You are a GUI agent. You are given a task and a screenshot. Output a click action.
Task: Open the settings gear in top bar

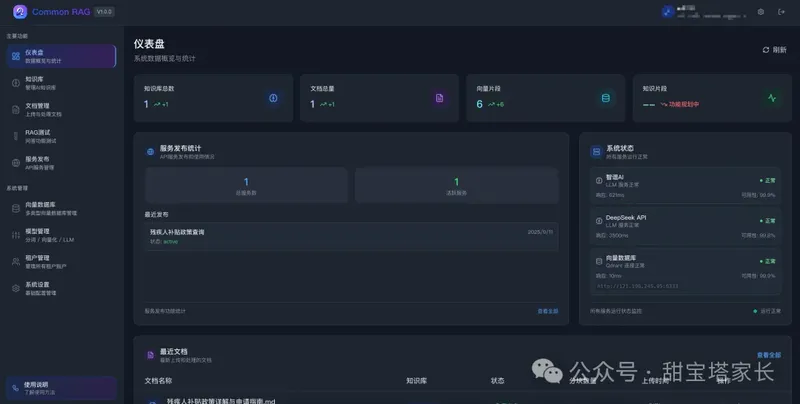[761, 12]
